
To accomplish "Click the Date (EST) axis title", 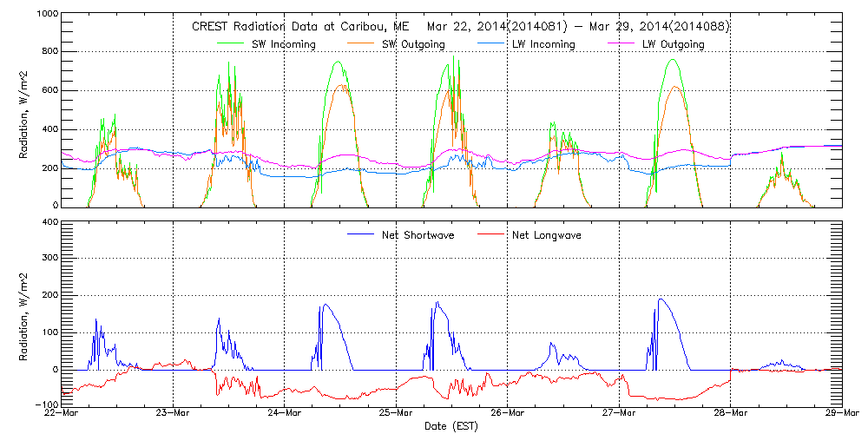I will pyautogui.click(x=451, y=426).
